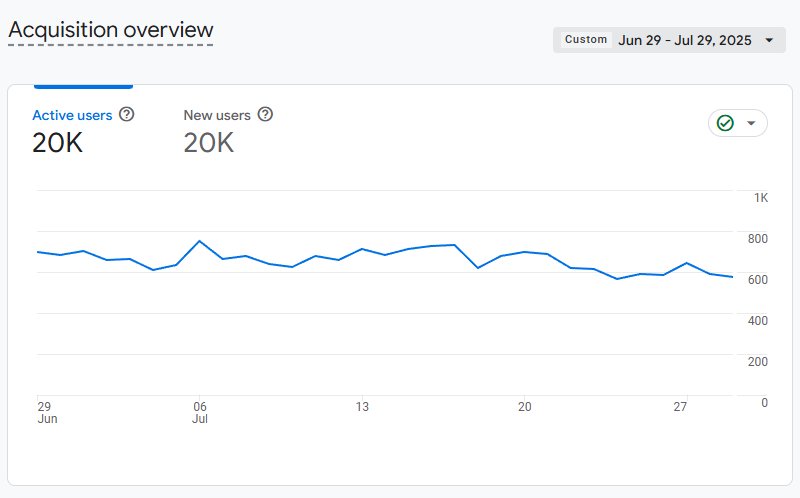800x498 pixels.
Task: Open the date range dropdown arrow
Action: pyautogui.click(x=768, y=40)
